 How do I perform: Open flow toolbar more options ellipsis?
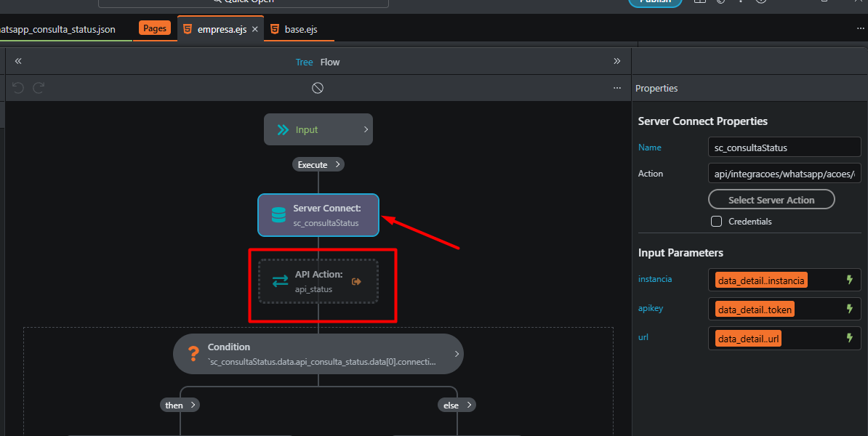pyautogui.click(x=617, y=88)
